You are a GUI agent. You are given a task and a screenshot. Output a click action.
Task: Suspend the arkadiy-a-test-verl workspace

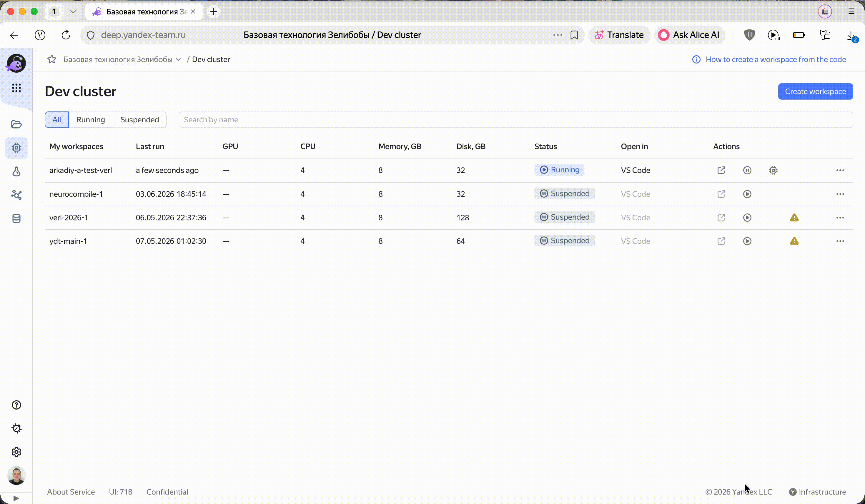point(747,170)
